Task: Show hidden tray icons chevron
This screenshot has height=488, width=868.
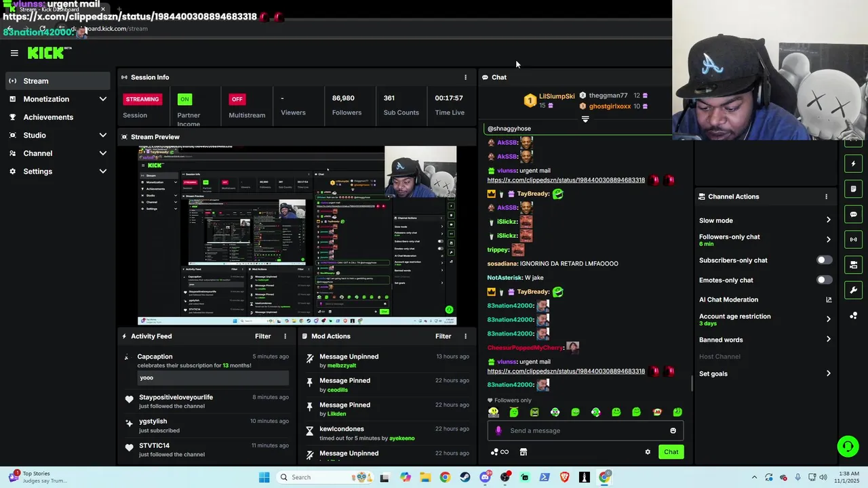Action: (754, 477)
